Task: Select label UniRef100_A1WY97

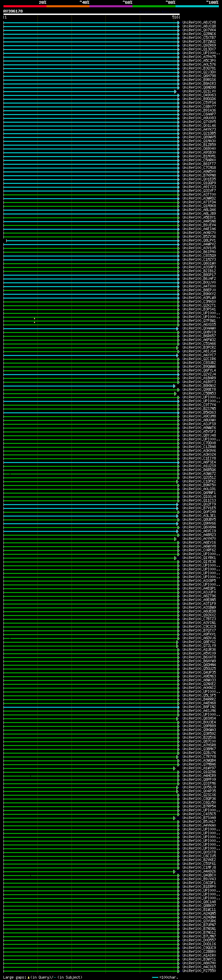Action: (x=199, y=768)
